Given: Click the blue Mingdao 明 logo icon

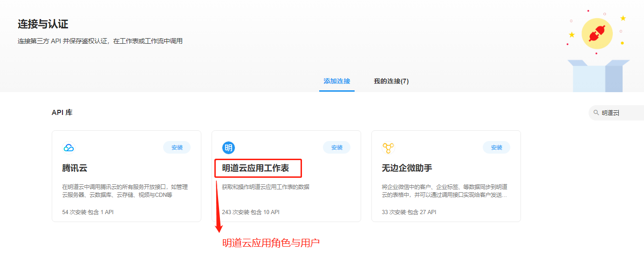Looking at the screenshot, I should (228, 148).
